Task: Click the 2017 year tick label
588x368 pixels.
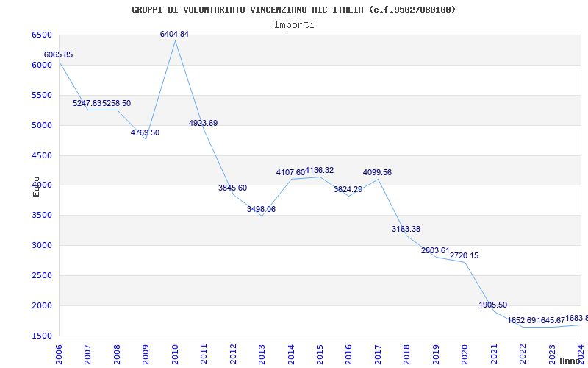Action: point(378,355)
